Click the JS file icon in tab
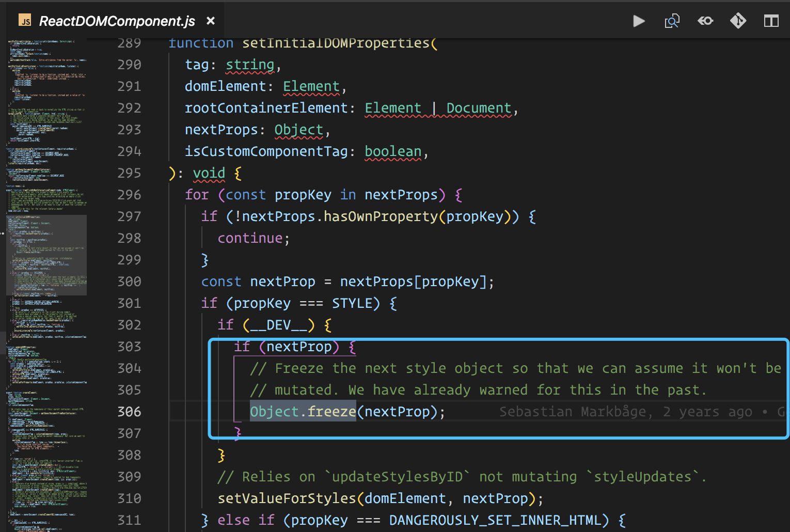The height and width of the screenshot is (532, 790). [25, 21]
